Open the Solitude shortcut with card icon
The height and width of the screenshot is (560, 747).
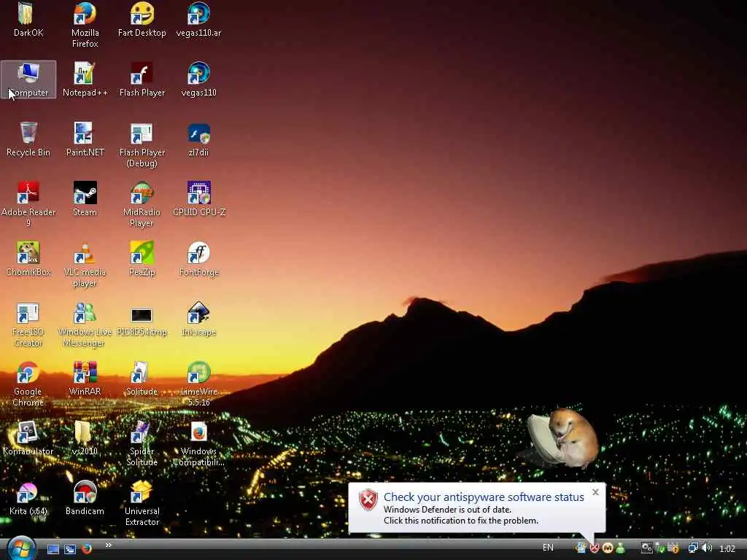[x=142, y=378]
